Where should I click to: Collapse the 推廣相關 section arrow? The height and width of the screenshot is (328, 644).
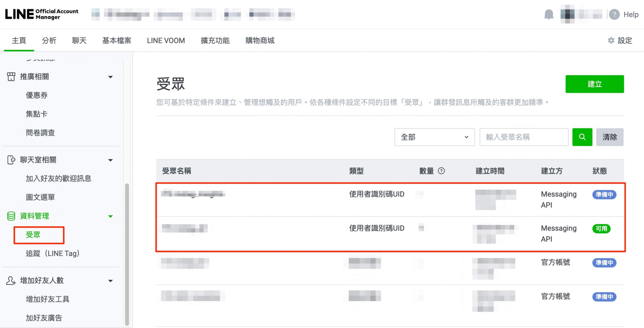[110, 77]
